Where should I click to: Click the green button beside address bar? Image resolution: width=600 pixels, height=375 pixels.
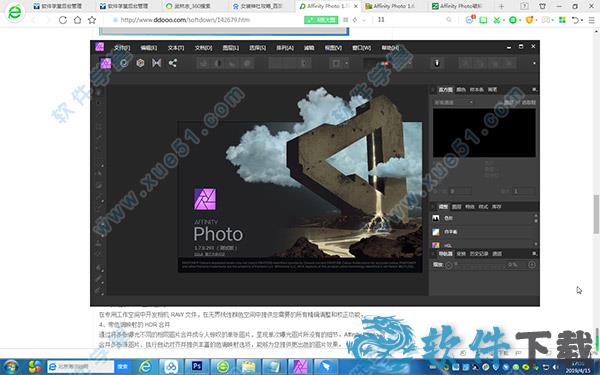(321, 20)
